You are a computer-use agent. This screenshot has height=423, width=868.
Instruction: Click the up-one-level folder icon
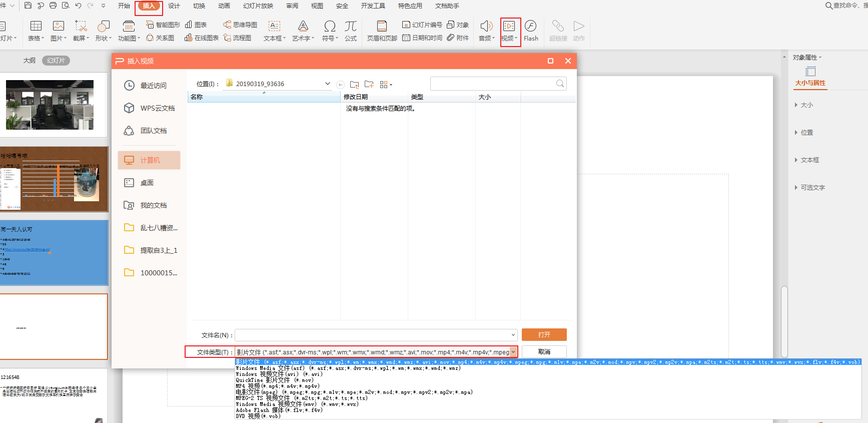point(355,84)
